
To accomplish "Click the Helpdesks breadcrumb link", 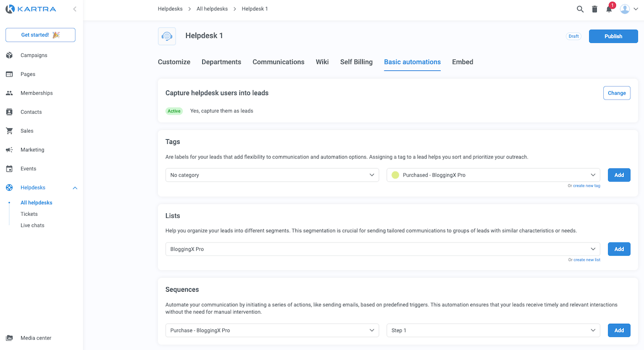I will [x=170, y=9].
